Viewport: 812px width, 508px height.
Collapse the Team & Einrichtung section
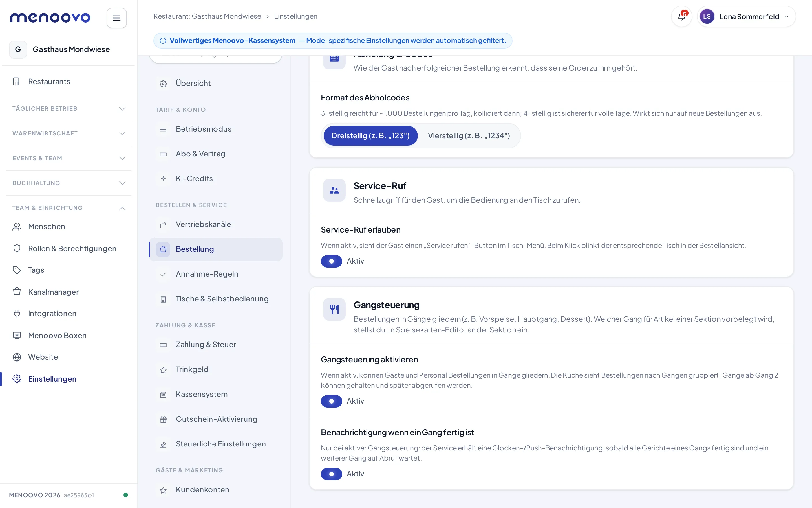(69, 208)
